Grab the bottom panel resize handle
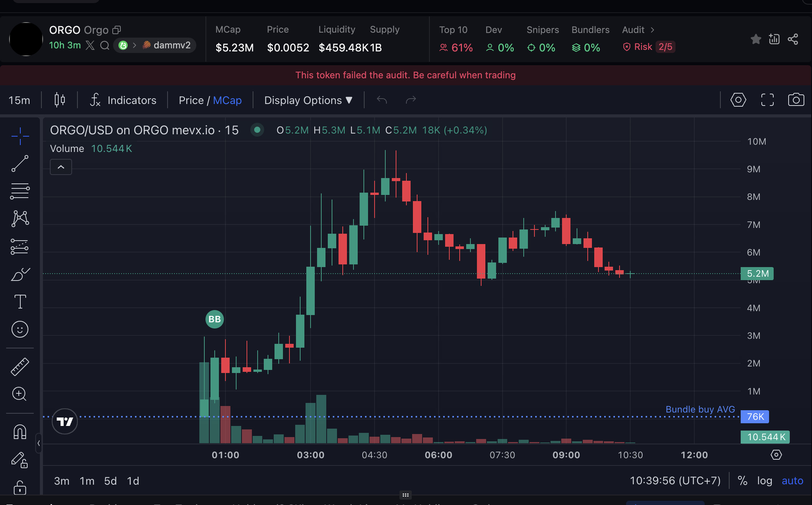The image size is (812, 505). [x=406, y=495]
